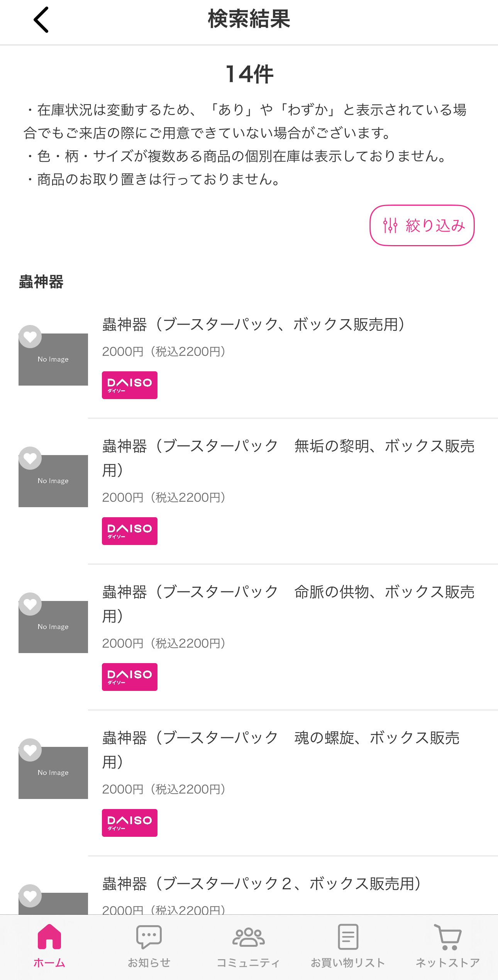Screen dimensions: 498x980
Task: Open the お知らせ notifications tab
Action: point(149,946)
